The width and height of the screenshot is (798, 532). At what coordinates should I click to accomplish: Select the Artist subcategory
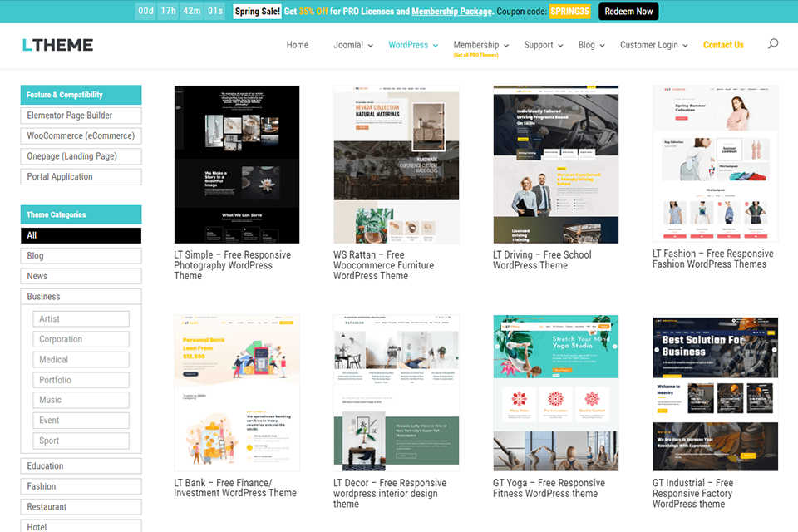pyautogui.click(x=81, y=318)
